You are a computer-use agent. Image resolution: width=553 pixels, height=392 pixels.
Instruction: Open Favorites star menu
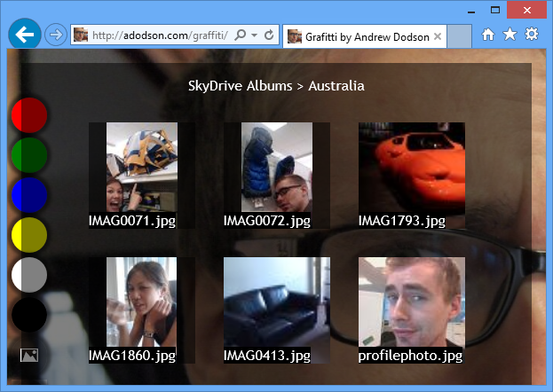tap(510, 35)
